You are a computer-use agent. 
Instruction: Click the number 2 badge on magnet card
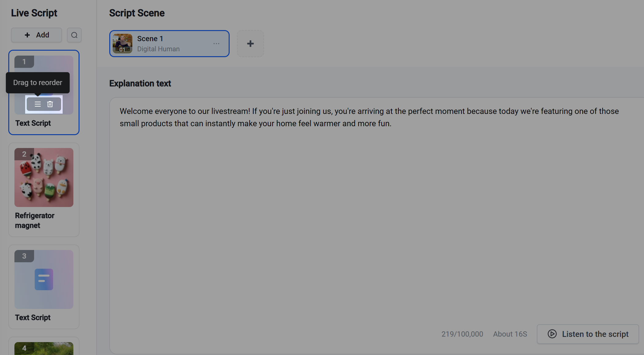24,154
